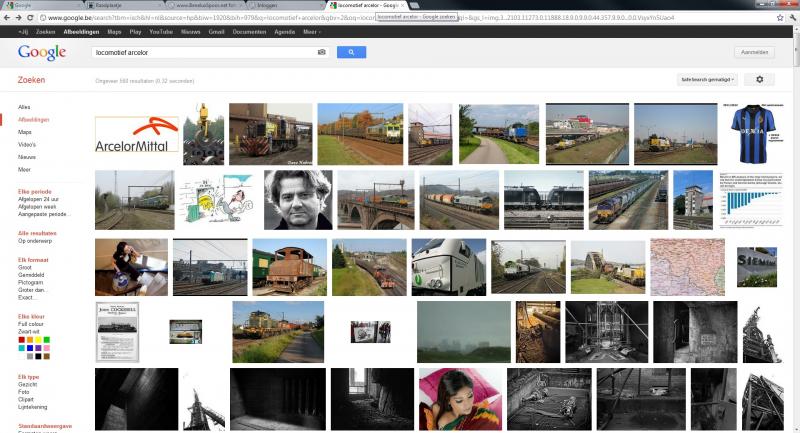Close the 'locomotief arcelor' tab
This screenshot has width=800, height=433.
pyautogui.click(x=403, y=5)
